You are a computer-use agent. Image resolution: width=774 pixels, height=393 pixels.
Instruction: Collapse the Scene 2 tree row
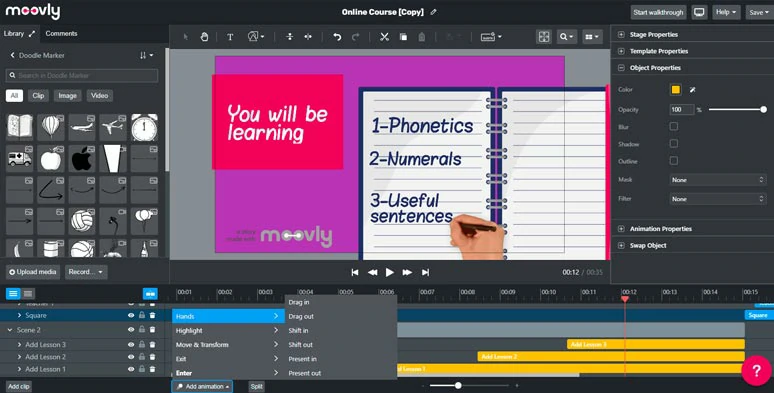pyautogui.click(x=10, y=330)
